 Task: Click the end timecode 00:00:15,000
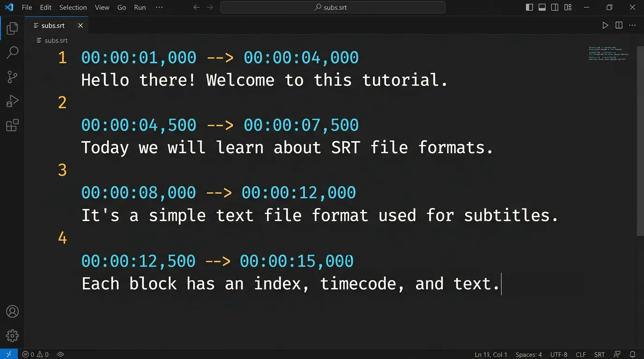[x=297, y=261]
